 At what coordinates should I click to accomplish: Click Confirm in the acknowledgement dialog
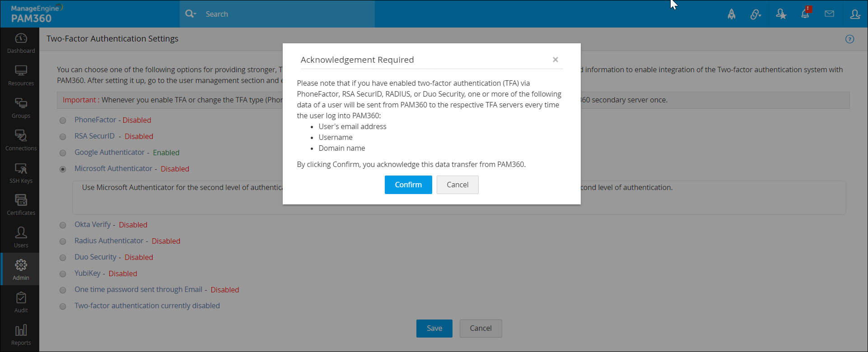click(x=408, y=185)
